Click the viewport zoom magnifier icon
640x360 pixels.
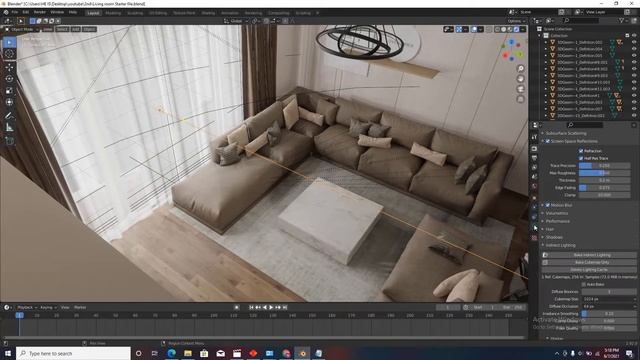pos(520,69)
